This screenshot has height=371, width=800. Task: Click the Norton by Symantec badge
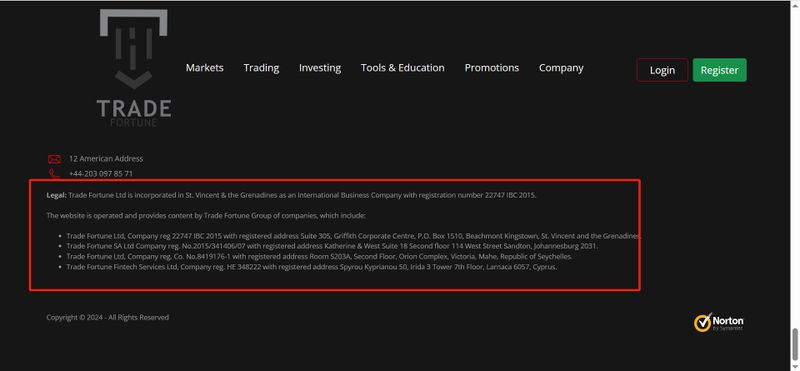(718, 323)
